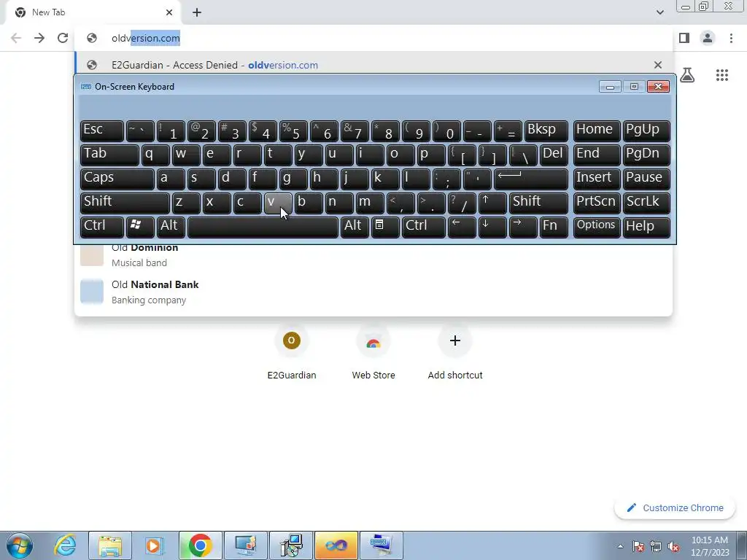Open the Action Center flag icon

(638, 547)
